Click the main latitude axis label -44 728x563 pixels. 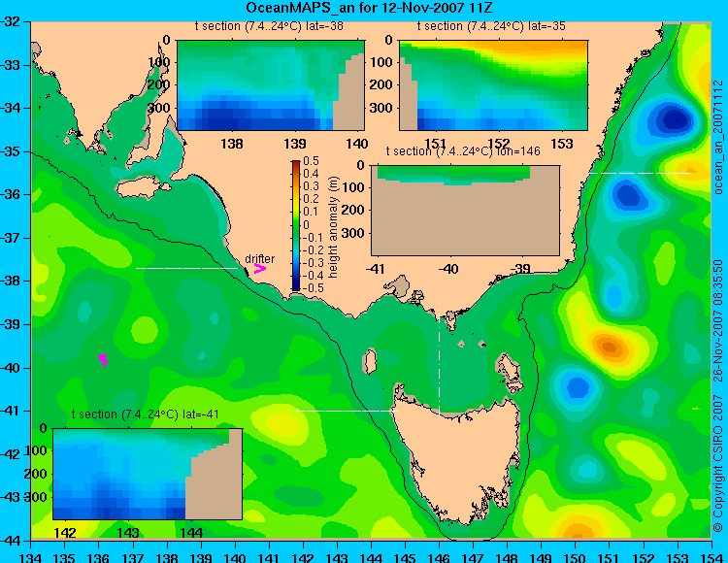tap(12, 541)
